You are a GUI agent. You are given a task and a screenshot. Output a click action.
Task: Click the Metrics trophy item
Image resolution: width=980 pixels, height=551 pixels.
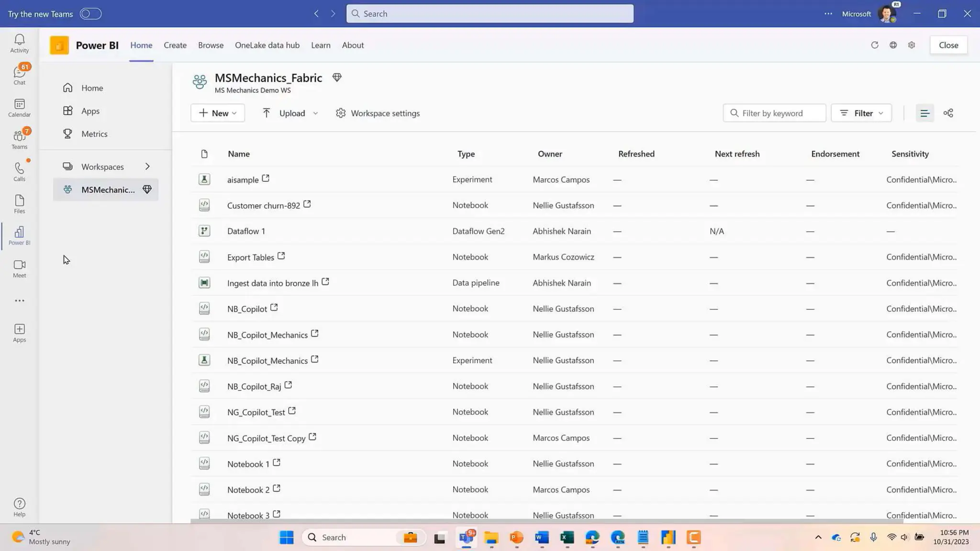[94, 134]
